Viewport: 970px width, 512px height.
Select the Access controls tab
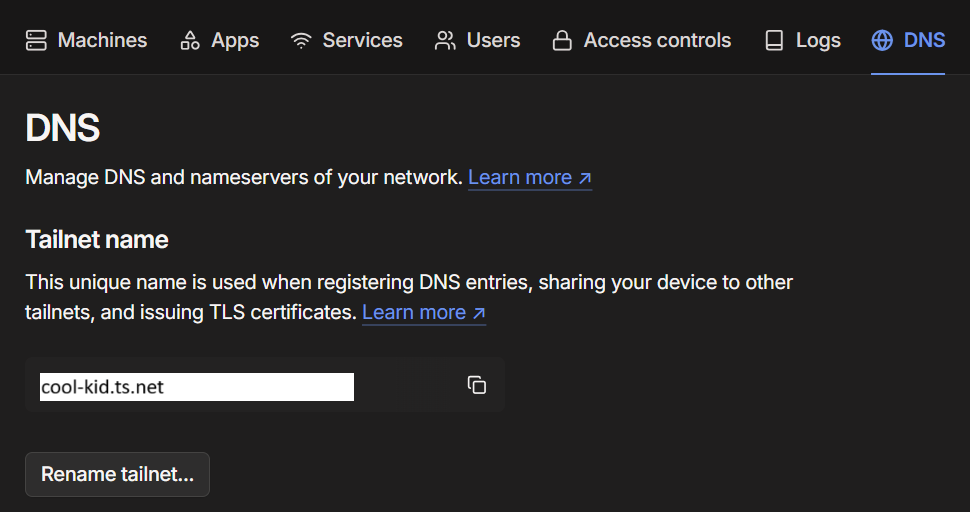tap(642, 41)
